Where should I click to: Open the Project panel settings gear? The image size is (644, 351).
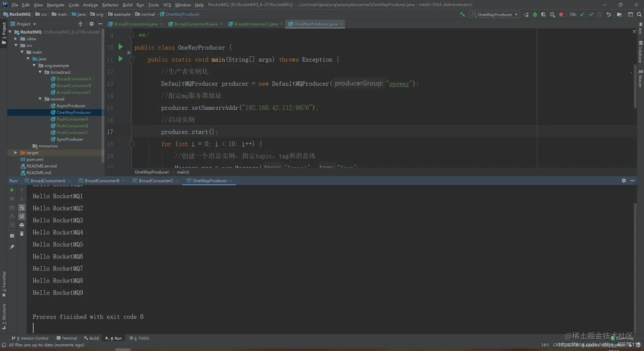pyautogui.click(x=92, y=24)
